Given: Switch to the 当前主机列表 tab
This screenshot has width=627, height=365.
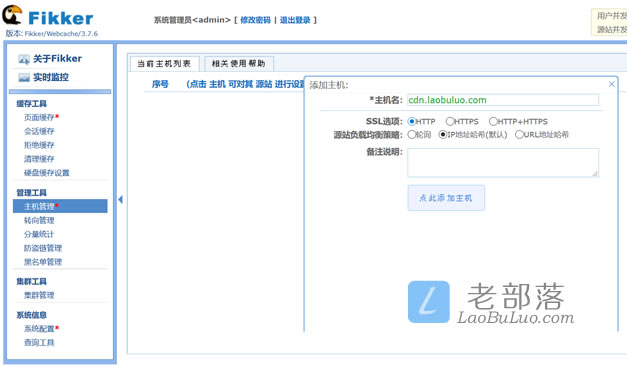Looking at the screenshot, I should (x=164, y=64).
